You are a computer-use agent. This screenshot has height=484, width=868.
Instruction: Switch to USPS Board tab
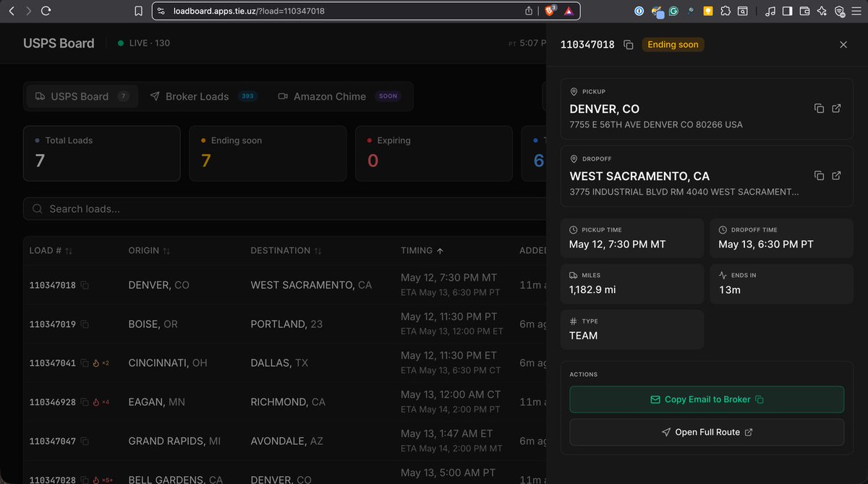pos(82,96)
